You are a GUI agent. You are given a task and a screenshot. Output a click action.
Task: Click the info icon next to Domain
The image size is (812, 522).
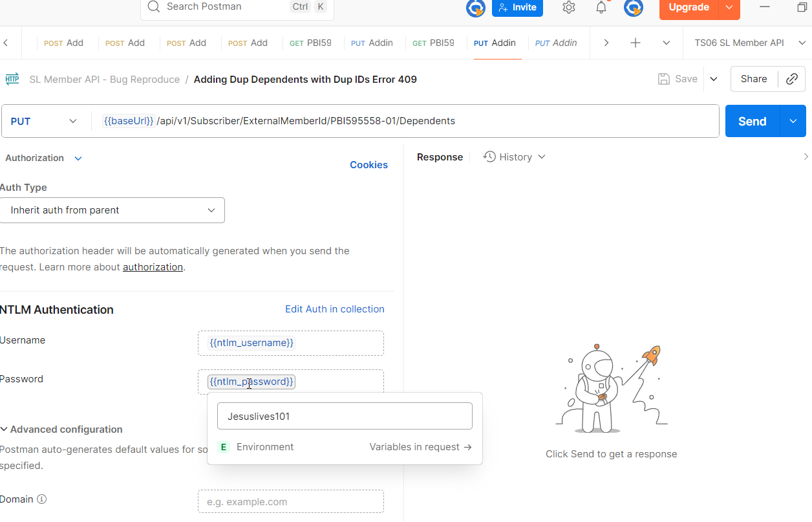41,499
